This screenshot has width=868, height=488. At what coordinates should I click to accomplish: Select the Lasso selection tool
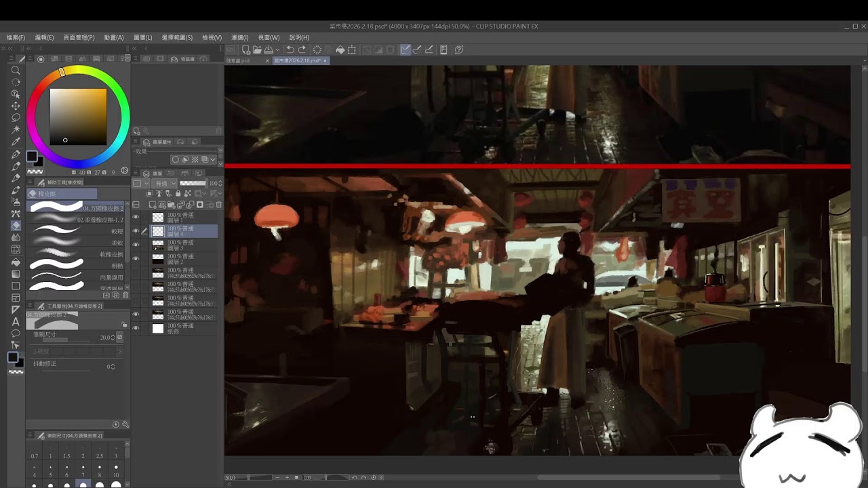click(16, 117)
